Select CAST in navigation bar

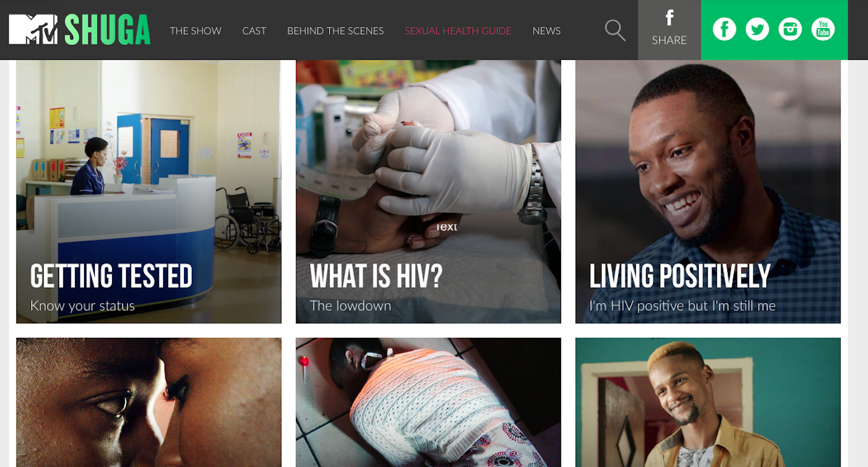(x=254, y=30)
